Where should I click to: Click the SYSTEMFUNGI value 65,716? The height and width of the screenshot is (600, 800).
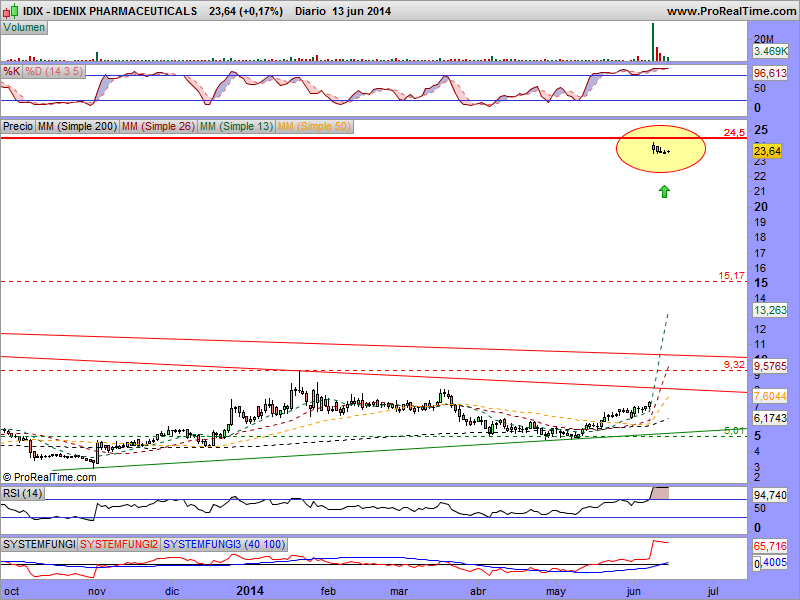click(x=770, y=546)
